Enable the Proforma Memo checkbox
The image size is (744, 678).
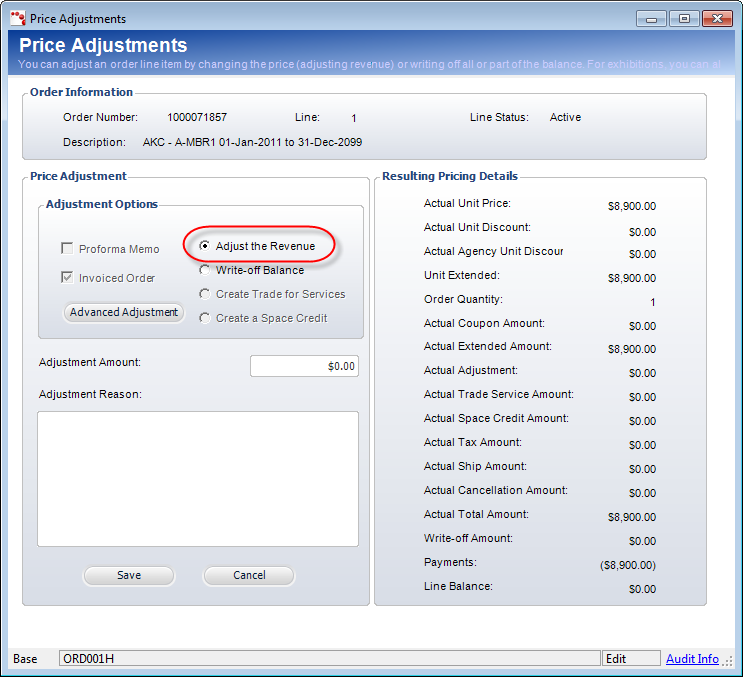[x=68, y=249]
